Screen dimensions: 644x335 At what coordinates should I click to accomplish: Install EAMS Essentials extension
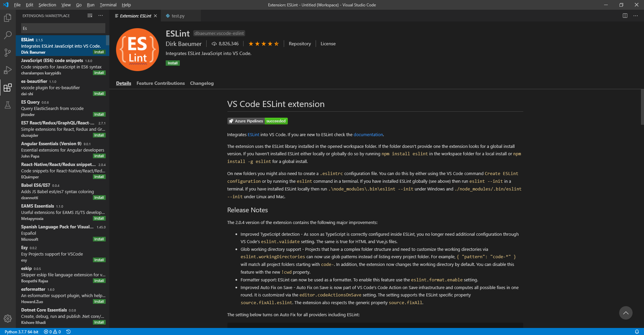tap(99, 218)
